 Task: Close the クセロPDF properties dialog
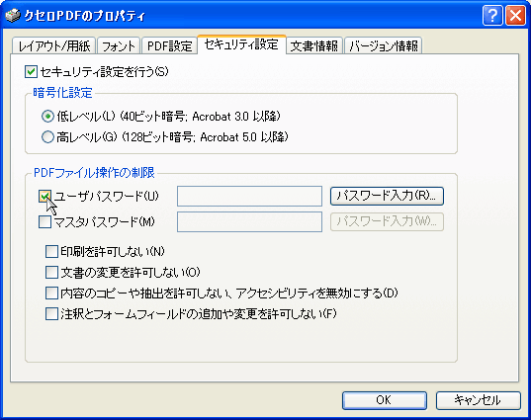click(515, 16)
